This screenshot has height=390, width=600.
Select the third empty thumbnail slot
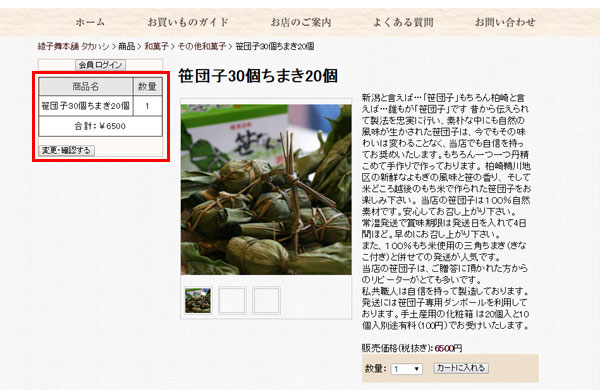click(x=266, y=300)
